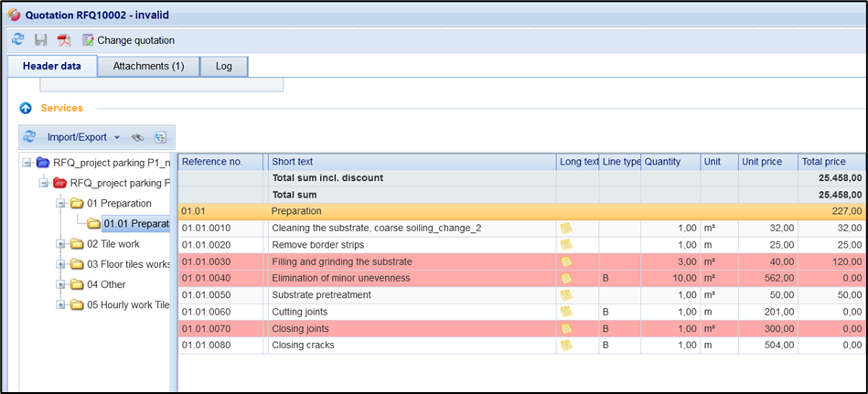
Task: Collapse the Services section arrow
Action: (x=26, y=108)
